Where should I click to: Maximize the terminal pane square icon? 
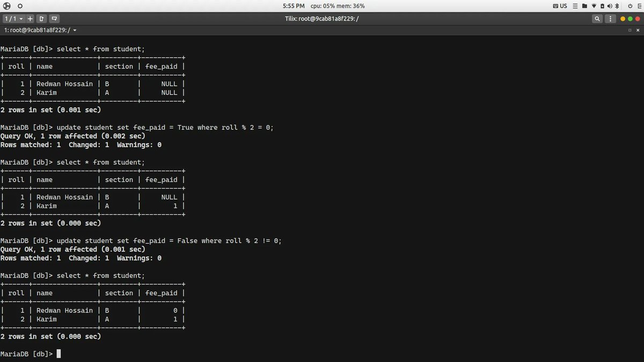pyautogui.click(x=630, y=30)
